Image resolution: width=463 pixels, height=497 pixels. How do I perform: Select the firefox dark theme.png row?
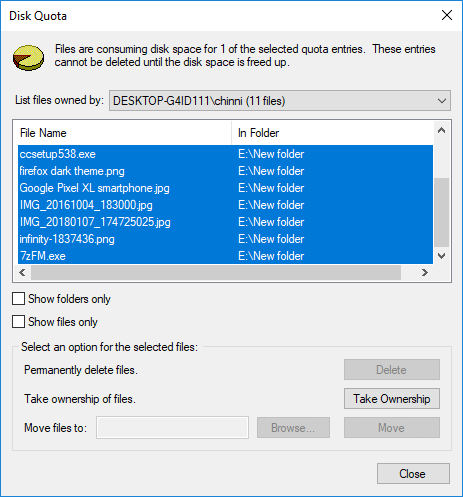point(225,171)
